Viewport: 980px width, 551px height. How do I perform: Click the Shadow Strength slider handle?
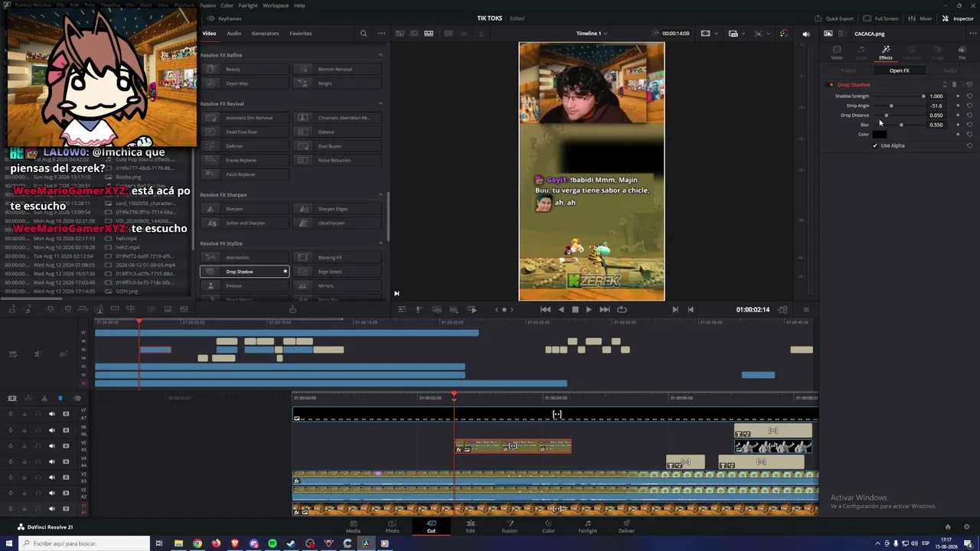(923, 96)
